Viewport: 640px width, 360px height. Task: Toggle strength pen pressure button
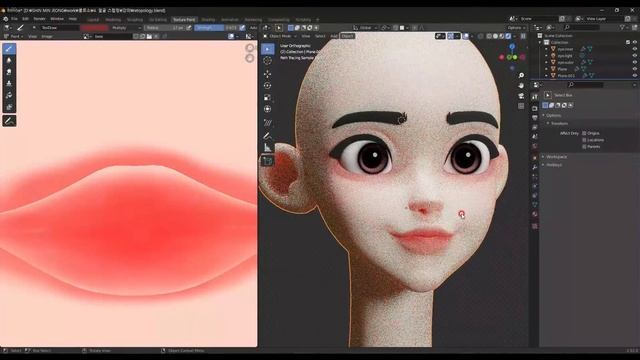coord(242,28)
